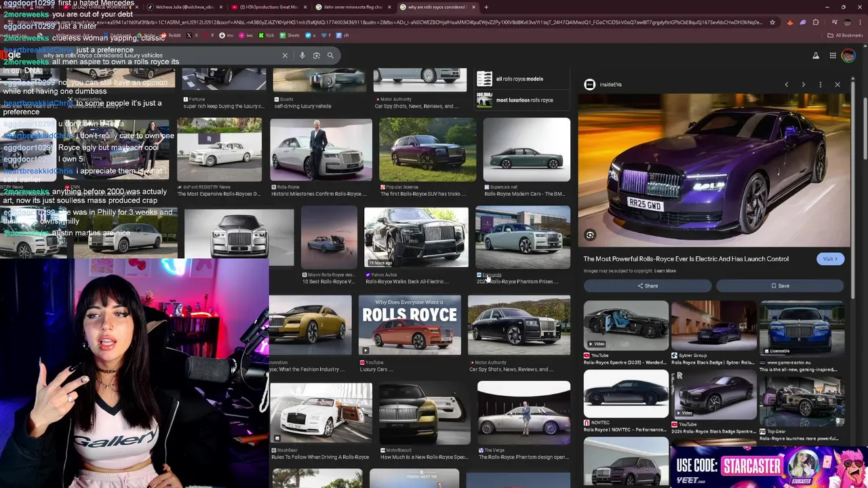The height and width of the screenshot is (488, 868).
Task: Show next image in preview panel
Action: [x=804, y=85]
